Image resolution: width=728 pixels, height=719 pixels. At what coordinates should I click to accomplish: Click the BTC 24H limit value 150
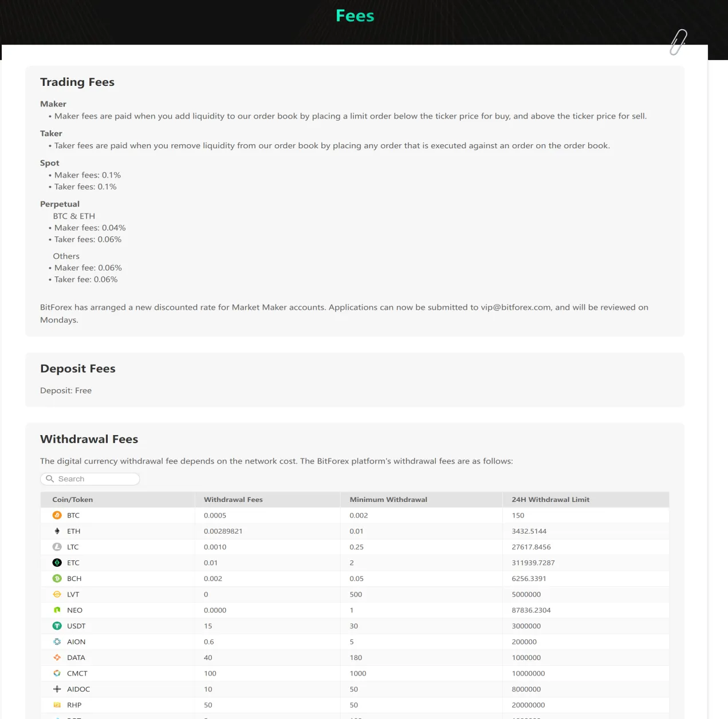[x=518, y=515]
